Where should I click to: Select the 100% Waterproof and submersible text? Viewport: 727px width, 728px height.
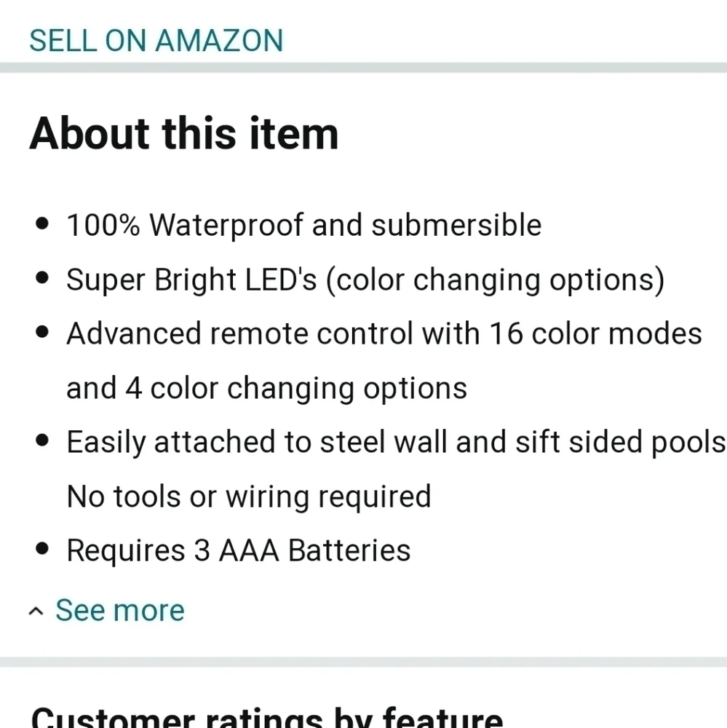tap(303, 226)
